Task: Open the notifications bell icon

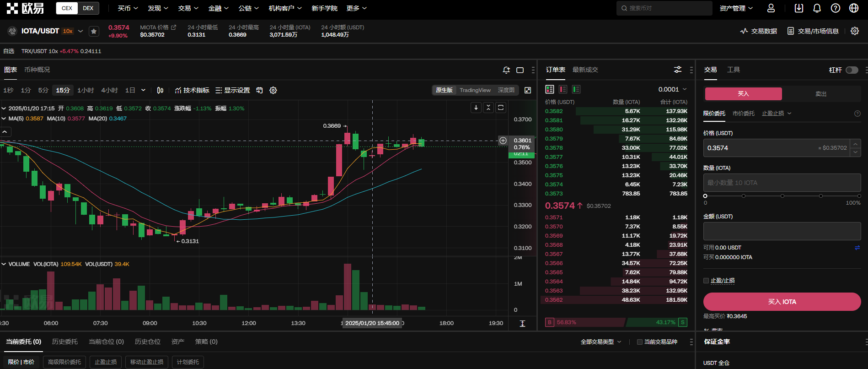Action: coord(817,8)
